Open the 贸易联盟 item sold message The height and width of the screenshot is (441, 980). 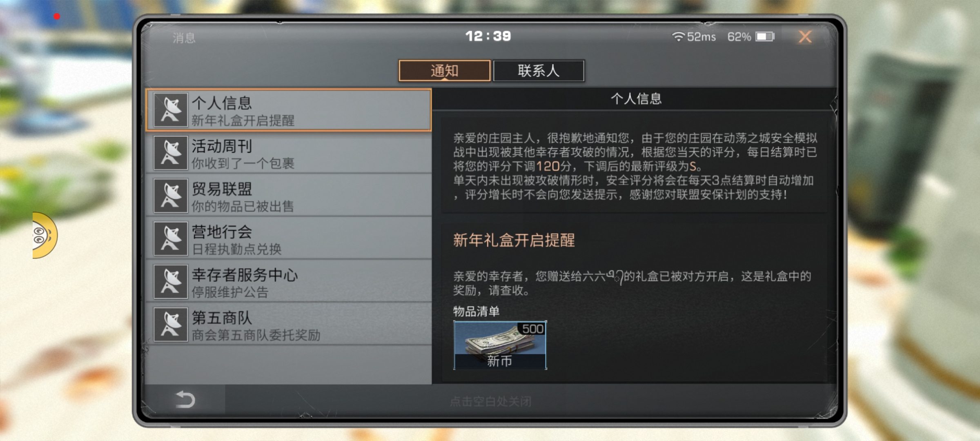(289, 196)
